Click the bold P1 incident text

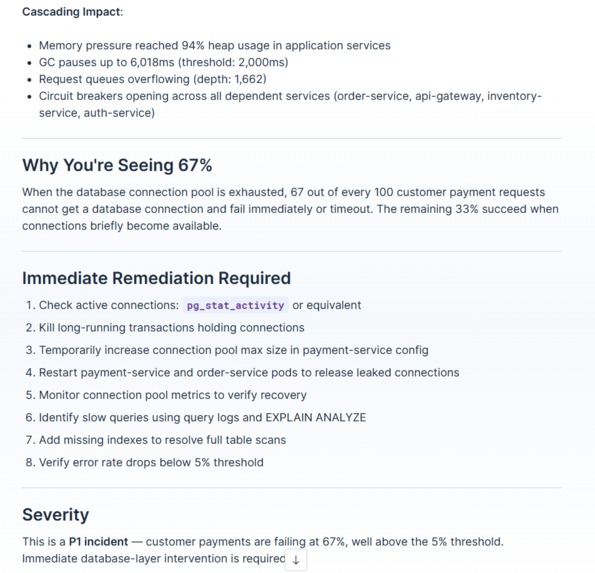(98, 542)
